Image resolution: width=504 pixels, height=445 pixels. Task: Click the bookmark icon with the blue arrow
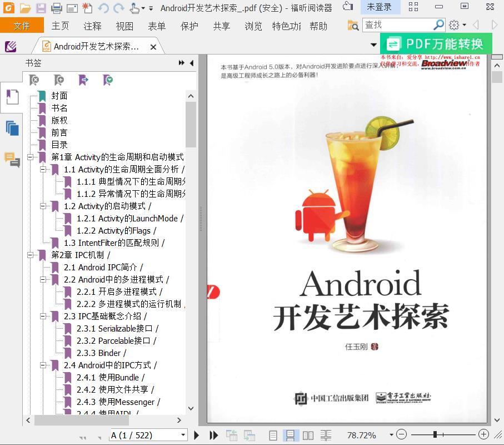[83, 80]
